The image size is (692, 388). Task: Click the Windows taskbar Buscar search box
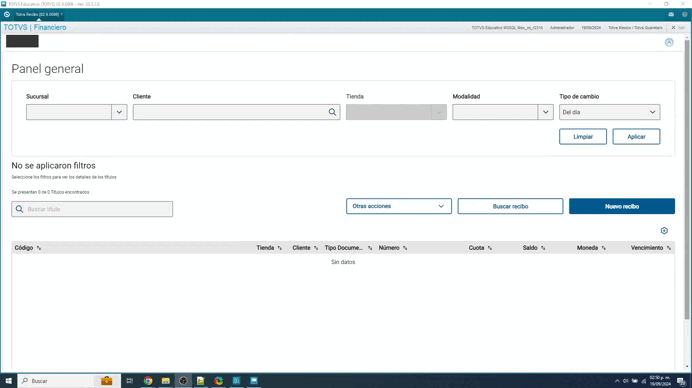click(69, 380)
